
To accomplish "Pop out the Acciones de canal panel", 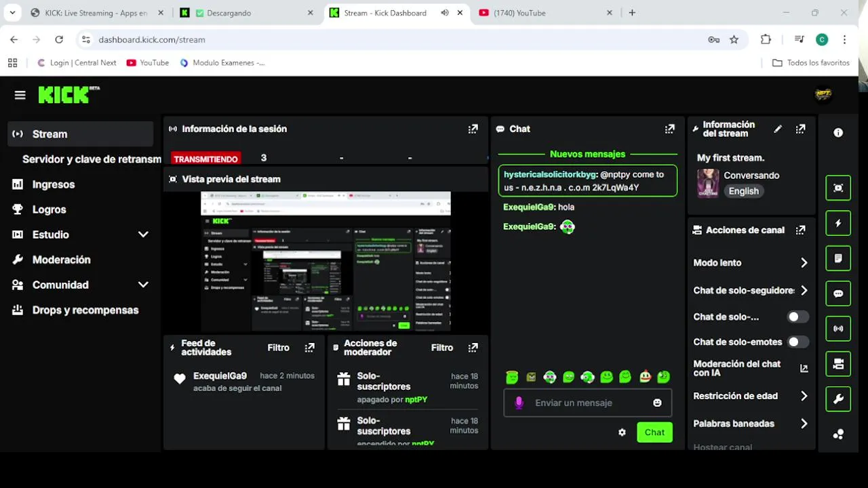I will click(x=801, y=230).
